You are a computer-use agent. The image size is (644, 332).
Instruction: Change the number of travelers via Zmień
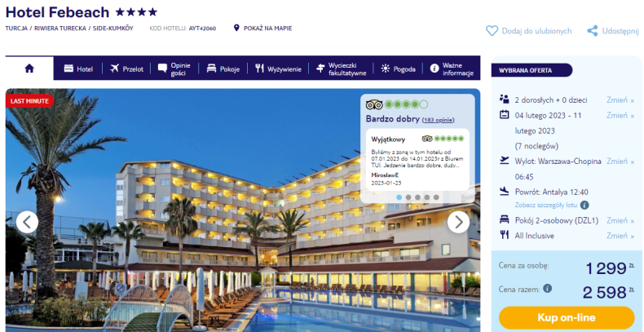click(x=620, y=100)
